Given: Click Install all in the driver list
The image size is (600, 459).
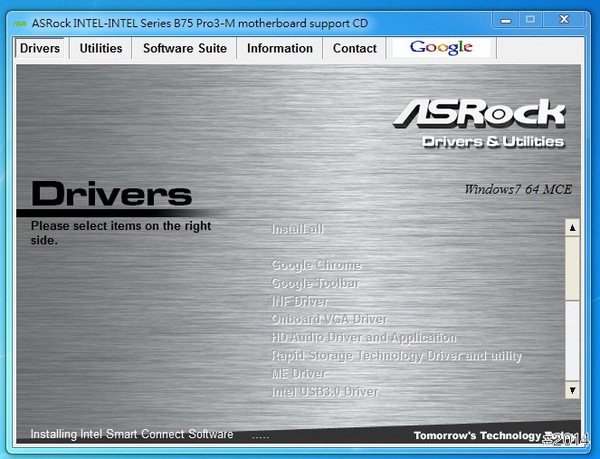Looking at the screenshot, I should [x=298, y=229].
